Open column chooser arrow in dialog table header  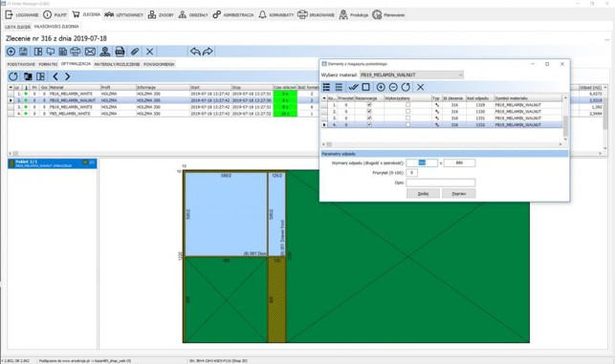[x=324, y=98]
